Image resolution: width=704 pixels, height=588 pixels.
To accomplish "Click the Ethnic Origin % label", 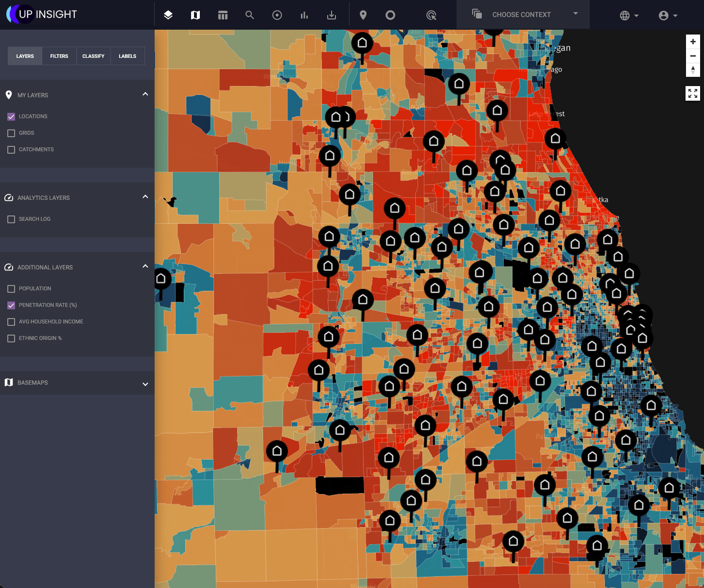I will pyautogui.click(x=40, y=338).
